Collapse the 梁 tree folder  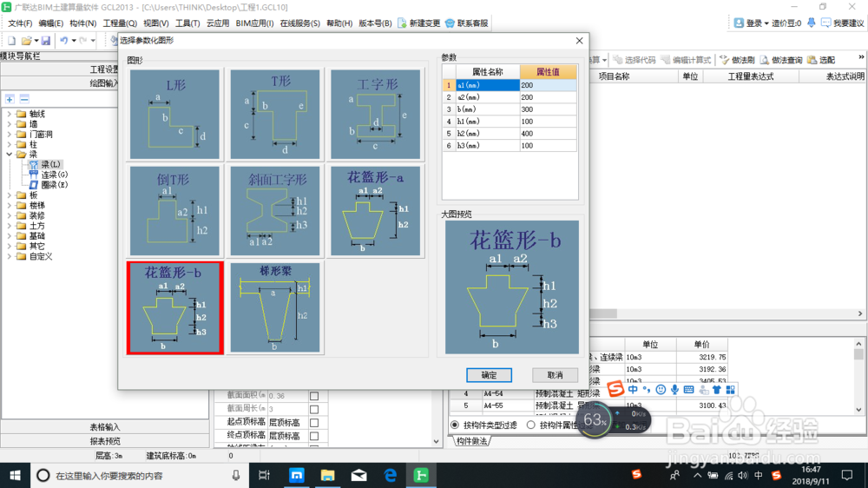(x=9, y=155)
